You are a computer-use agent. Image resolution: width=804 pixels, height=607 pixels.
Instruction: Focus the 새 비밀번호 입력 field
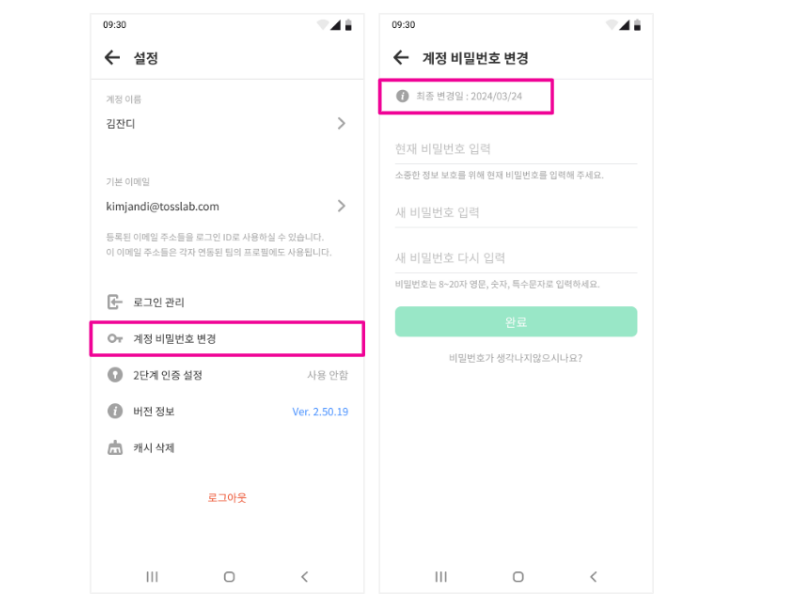click(515, 212)
